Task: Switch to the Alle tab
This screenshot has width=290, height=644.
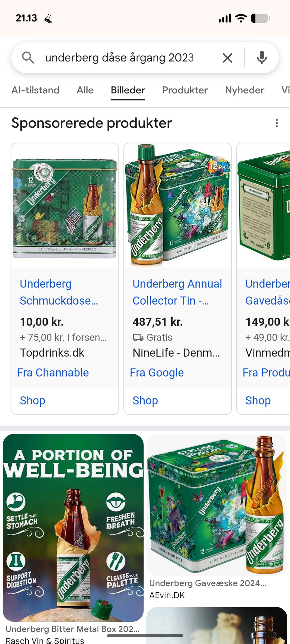Action: [85, 90]
